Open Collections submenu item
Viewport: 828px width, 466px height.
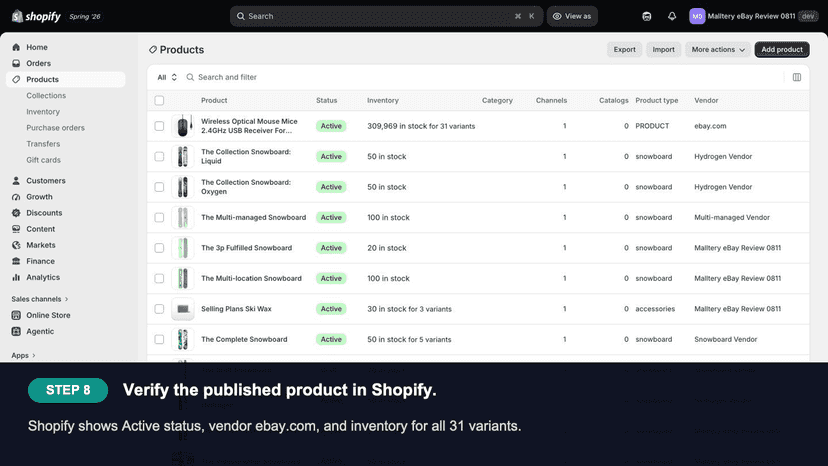[46, 96]
